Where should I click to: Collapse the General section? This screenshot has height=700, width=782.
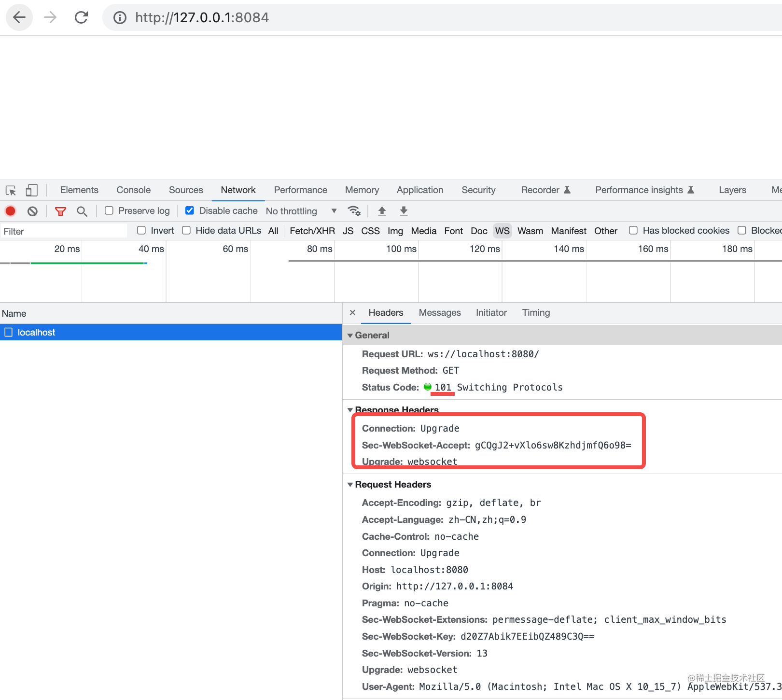pyautogui.click(x=350, y=335)
